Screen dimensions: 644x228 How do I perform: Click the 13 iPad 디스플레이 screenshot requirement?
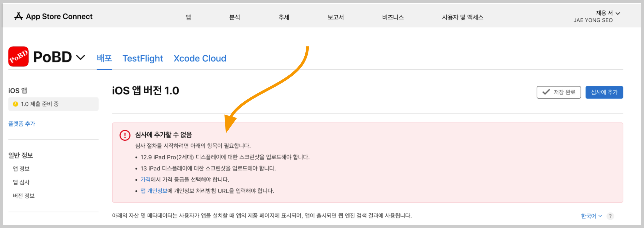point(208,168)
